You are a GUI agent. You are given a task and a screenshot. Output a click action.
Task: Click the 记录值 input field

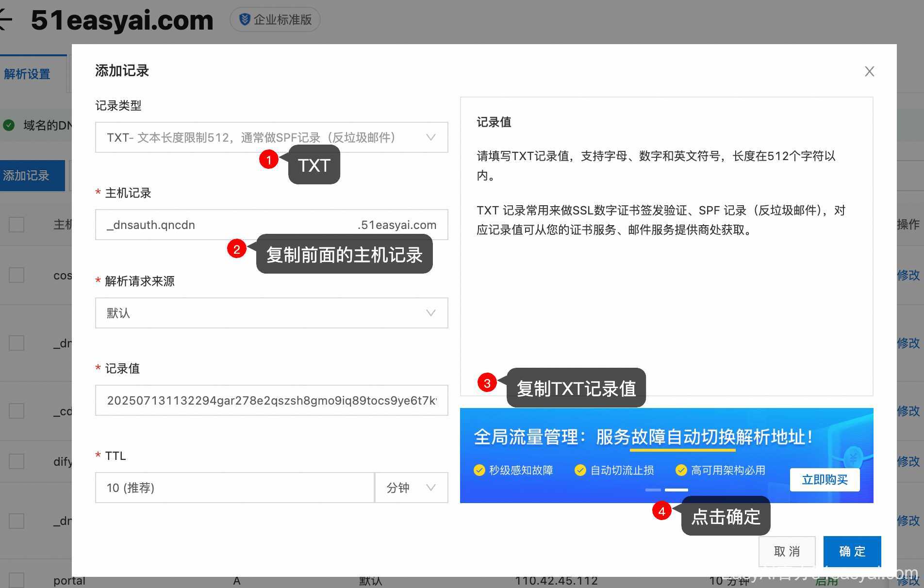tap(271, 400)
